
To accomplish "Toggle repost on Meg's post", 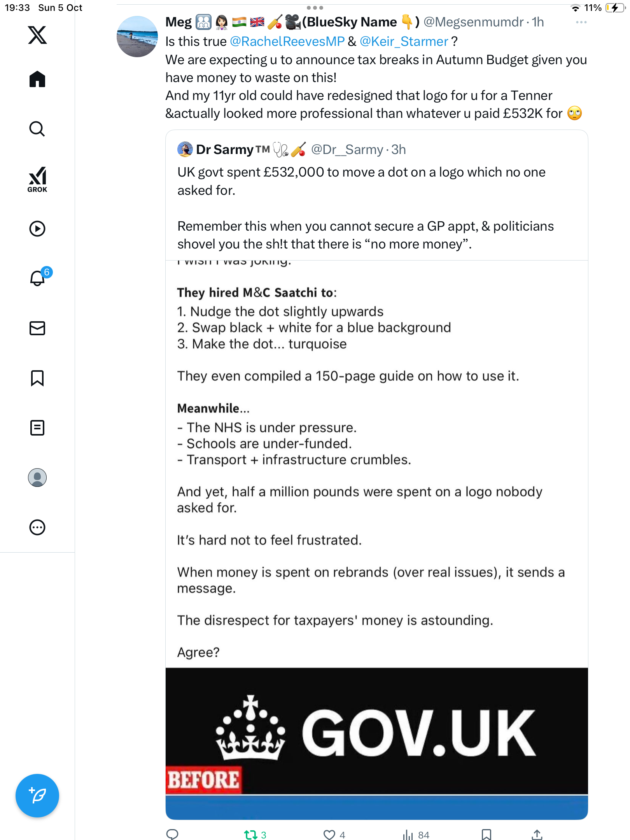I will (x=250, y=835).
